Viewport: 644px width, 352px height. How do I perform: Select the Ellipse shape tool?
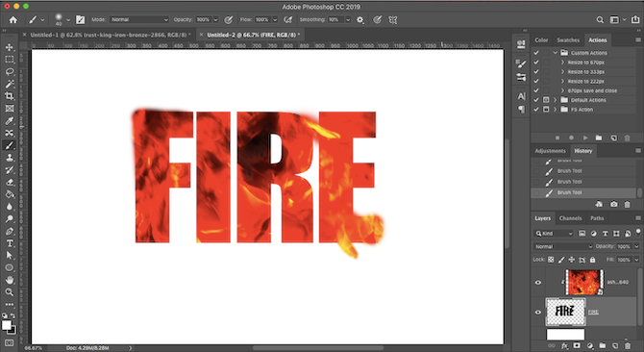tap(10, 267)
